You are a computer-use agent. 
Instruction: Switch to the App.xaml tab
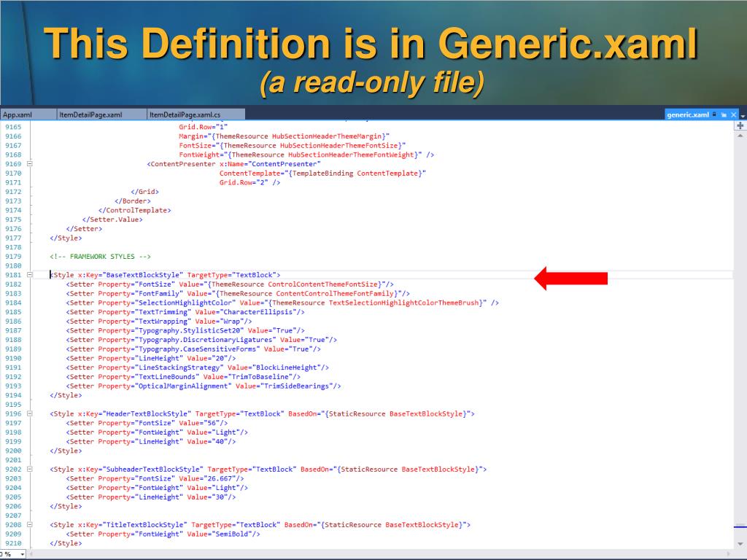[18, 114]
